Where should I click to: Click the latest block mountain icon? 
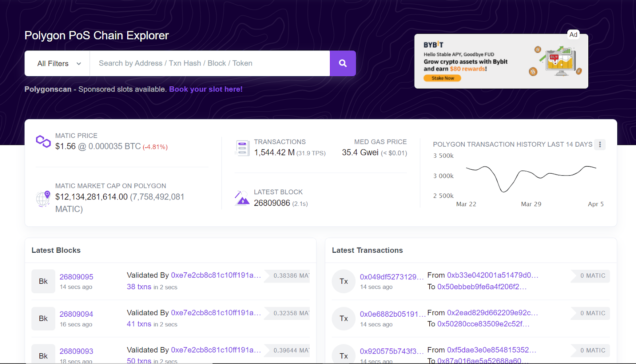point(242,198)
